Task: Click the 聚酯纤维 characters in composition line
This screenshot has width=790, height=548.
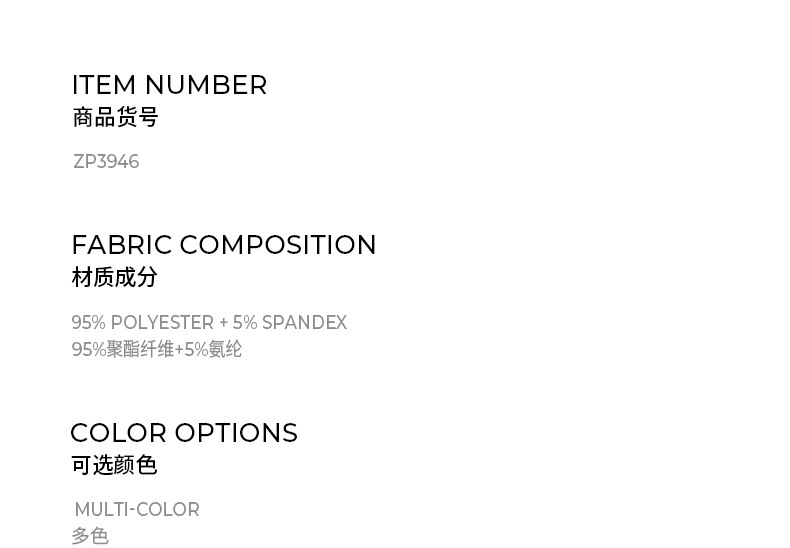Action: pos(140,349)
